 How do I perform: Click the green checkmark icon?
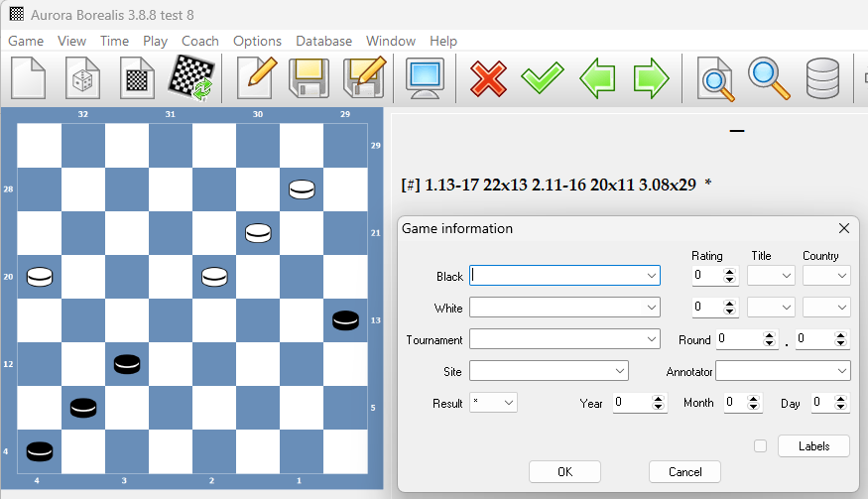click(543, 78)
